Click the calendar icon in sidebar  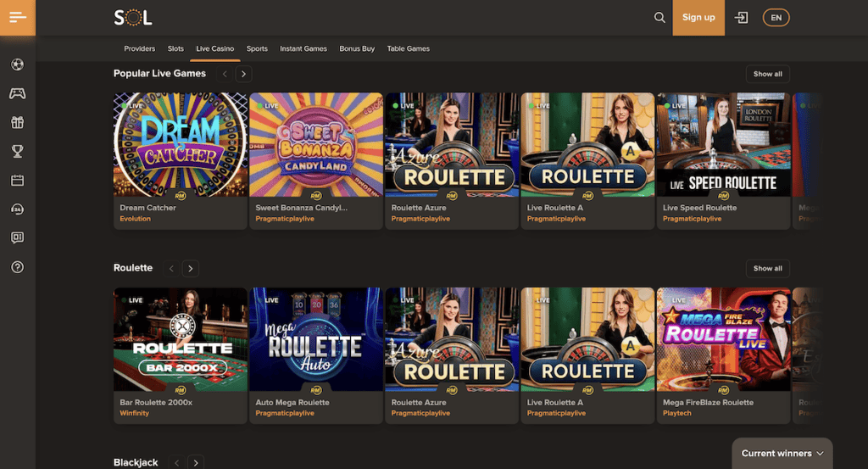(17, 181)
